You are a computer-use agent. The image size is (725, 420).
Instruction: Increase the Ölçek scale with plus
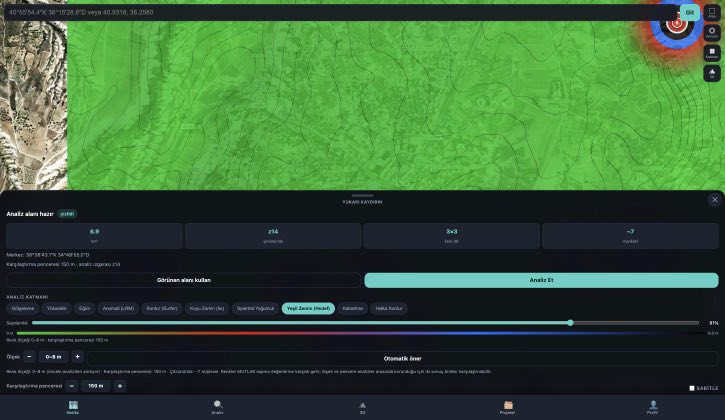[77, 357]
